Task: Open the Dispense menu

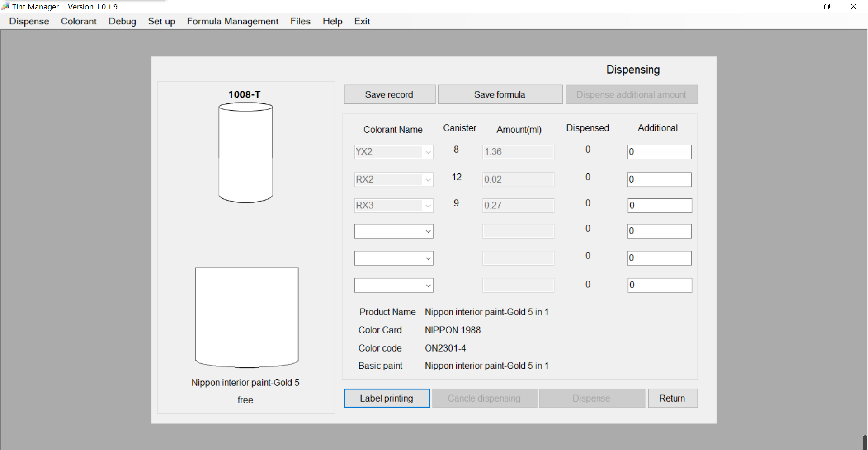Action: click(x=29, y=21)
